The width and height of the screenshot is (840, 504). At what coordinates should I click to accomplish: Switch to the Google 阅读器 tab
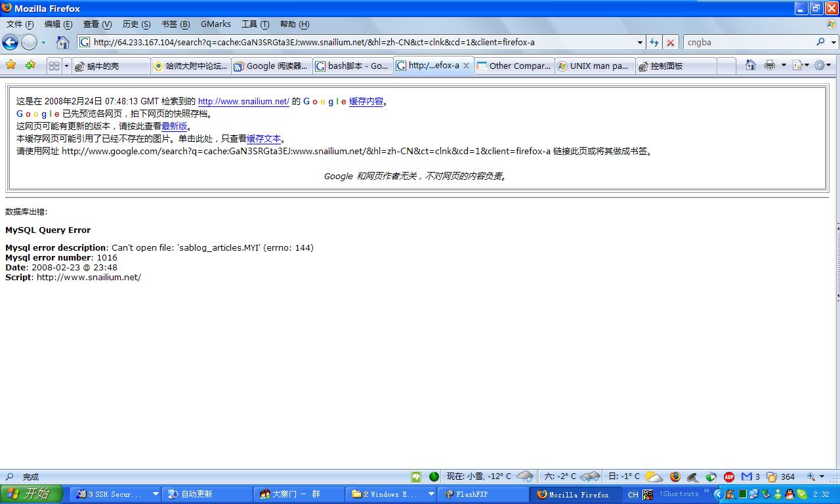(x=271, y=66)
